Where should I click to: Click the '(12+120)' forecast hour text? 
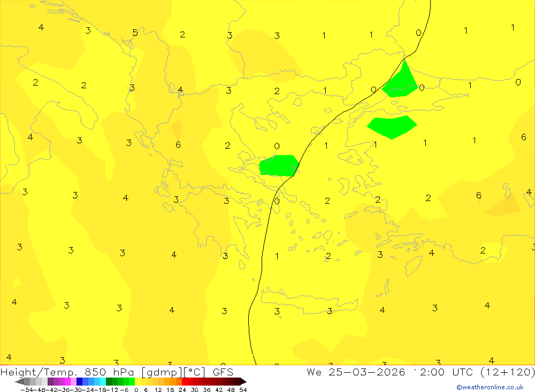tap(507, 372)
